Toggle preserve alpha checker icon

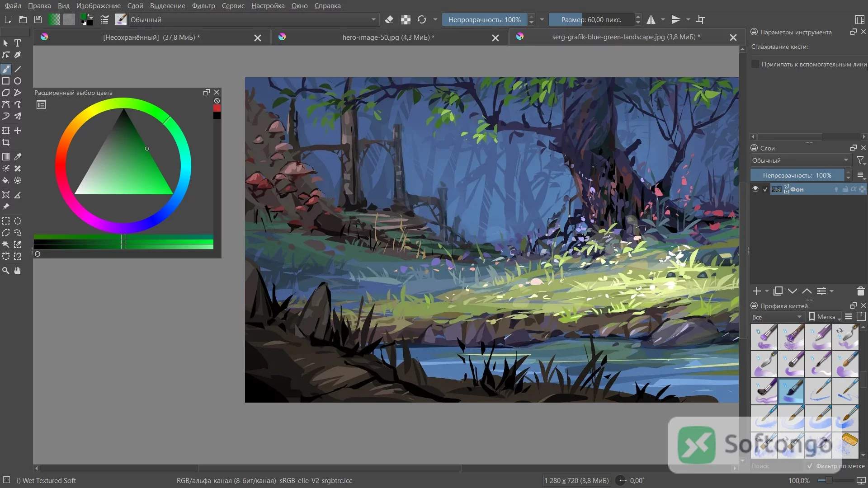click(x=406, y=19)
